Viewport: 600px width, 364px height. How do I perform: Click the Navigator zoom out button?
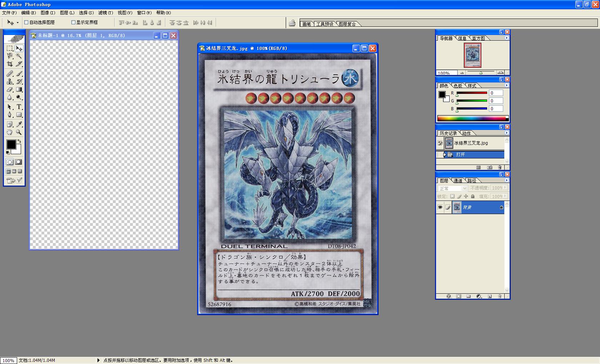click(462, 73)
